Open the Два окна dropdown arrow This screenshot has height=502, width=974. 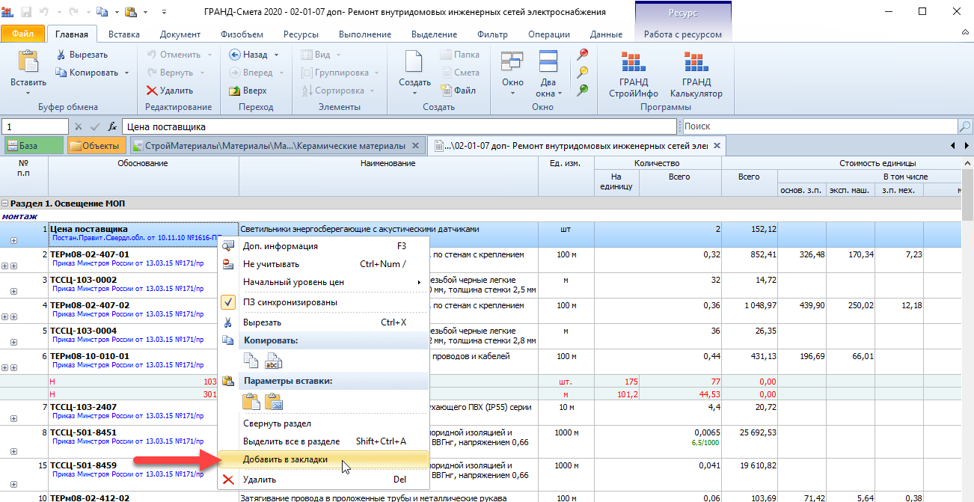(559, 93)
